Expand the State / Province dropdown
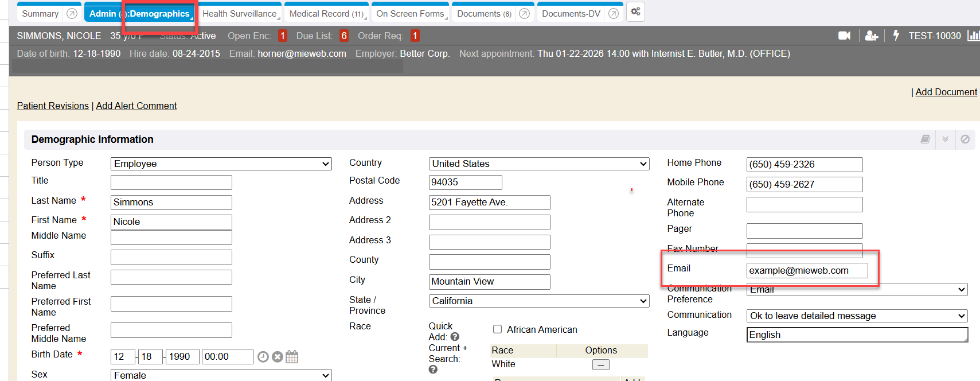The height and width of the screenshot is (381, 980). point(538,301)
